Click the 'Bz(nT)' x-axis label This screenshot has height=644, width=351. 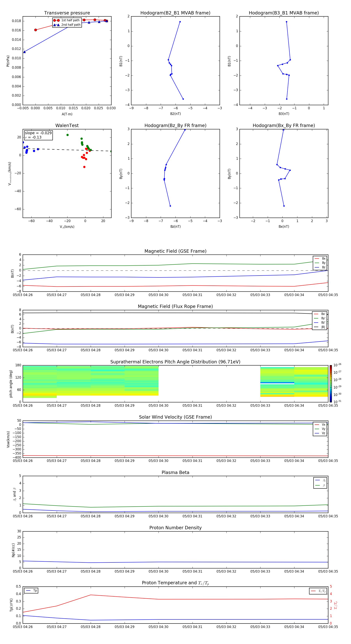coord(175,227)
